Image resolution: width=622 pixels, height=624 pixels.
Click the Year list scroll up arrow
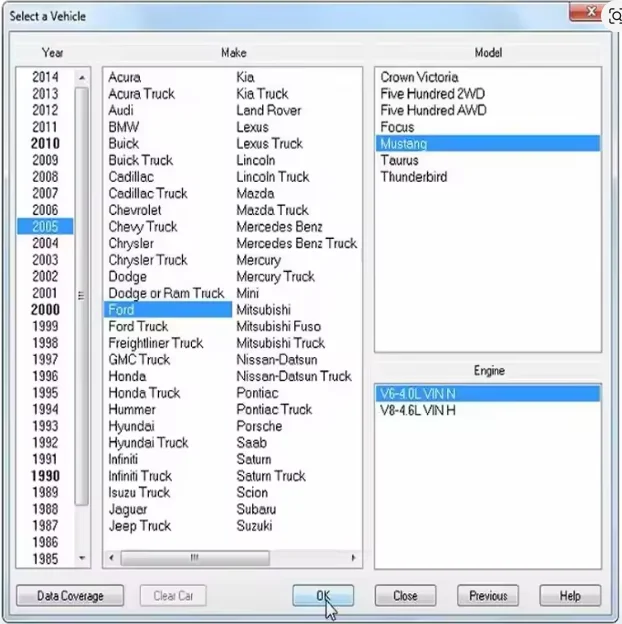(82, 77)
